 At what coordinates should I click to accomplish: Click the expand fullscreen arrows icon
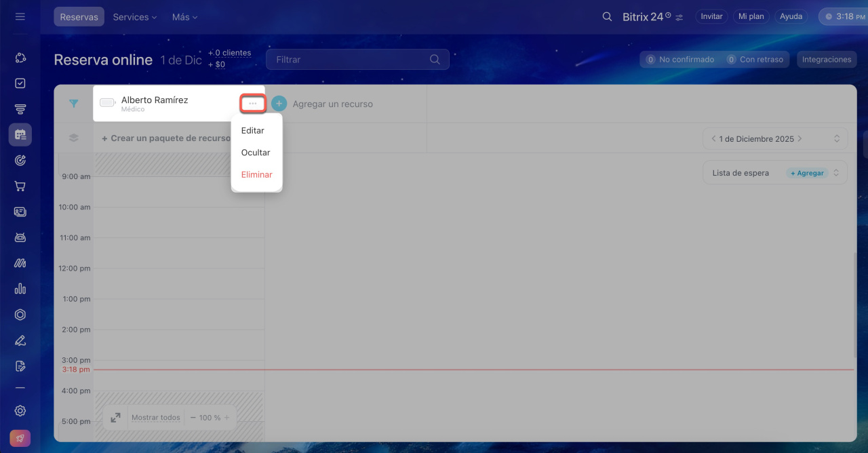tap(115, 418)
